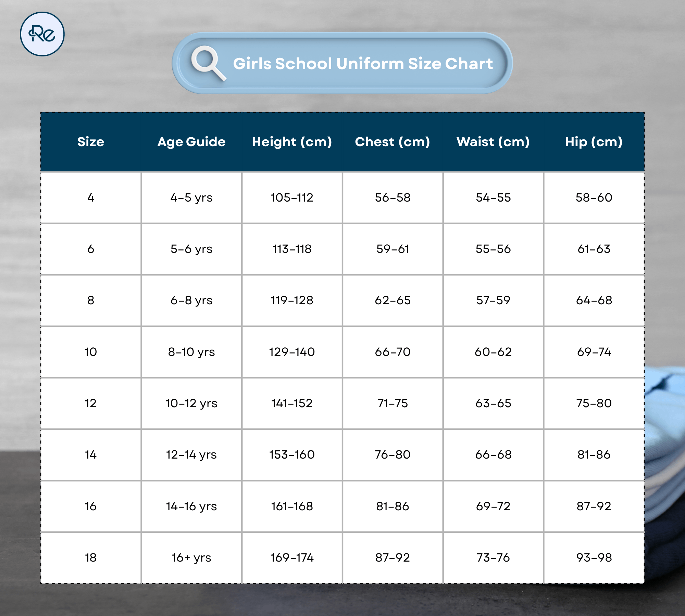Screen dimensions: 685x616
Task: Select the Age Guide column header
Action: pyautogui.click(x=191, y=142)
